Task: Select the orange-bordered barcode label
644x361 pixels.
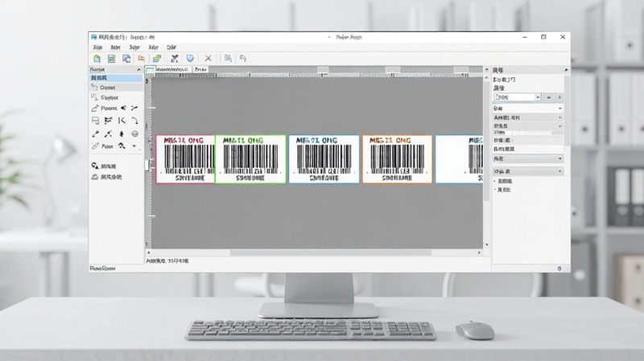Action: click(x=397, y=159)
